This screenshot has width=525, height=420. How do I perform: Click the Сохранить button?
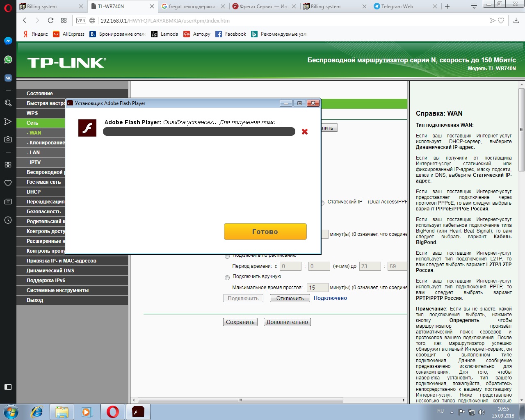tap(240, 322)
